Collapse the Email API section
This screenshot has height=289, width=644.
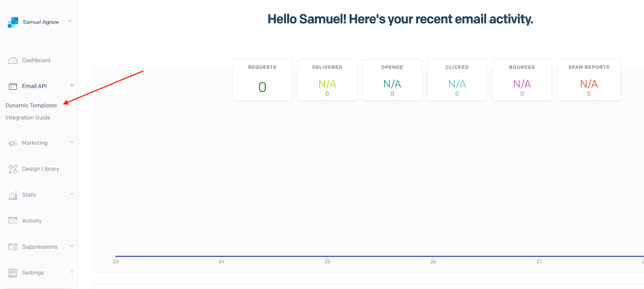pos(72,85)
